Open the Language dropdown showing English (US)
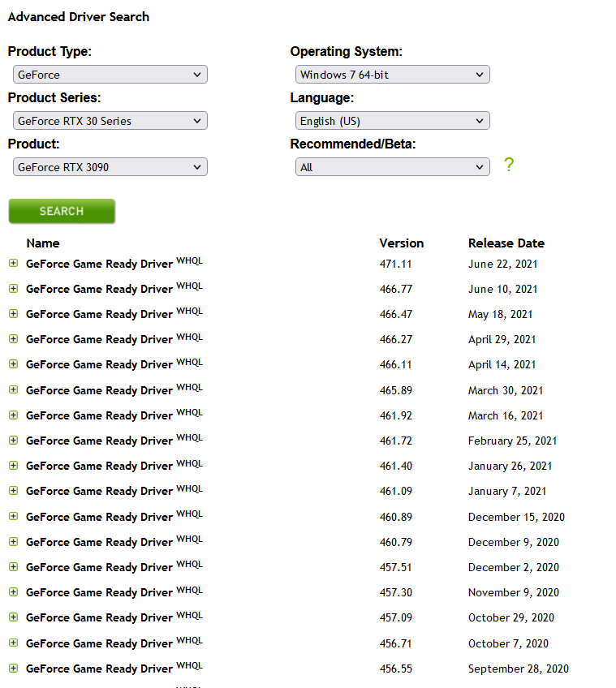616x688 pixels. (393, 121)
